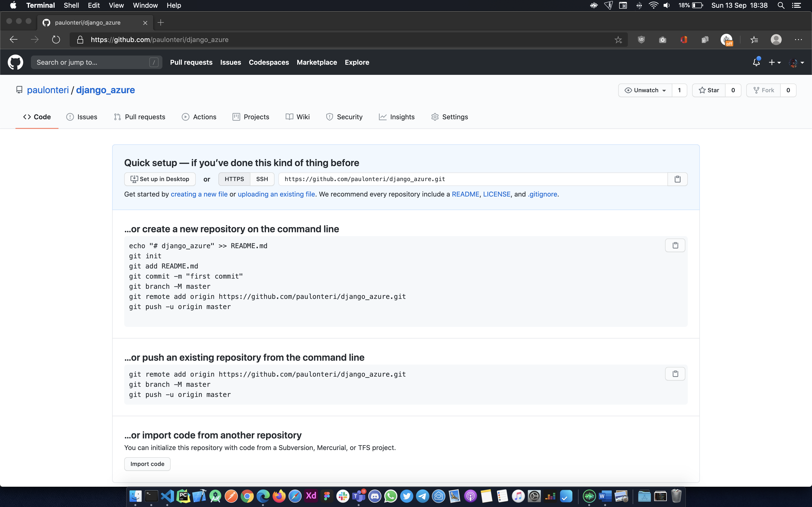Copy the repository HTTPS URL to the clipboard
The height and width of the screenshot is (507, 812).
pyautogui.click(x=677, y=179)
